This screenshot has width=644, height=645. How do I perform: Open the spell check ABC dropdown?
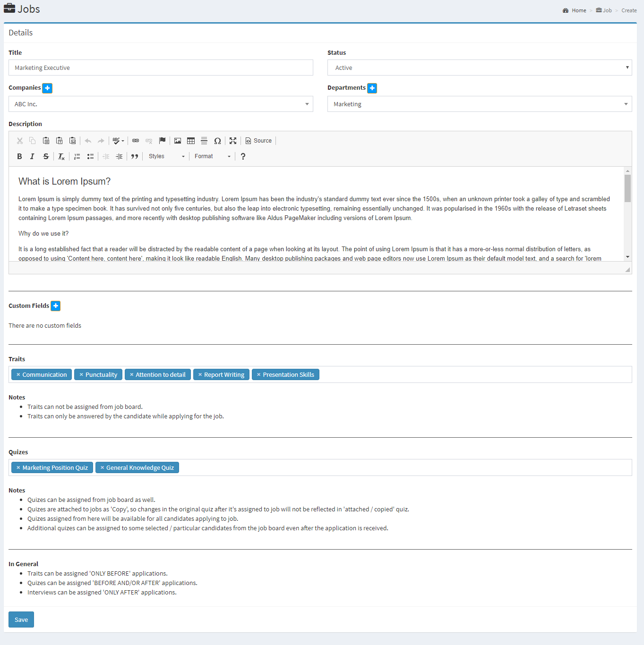(118, 141)
